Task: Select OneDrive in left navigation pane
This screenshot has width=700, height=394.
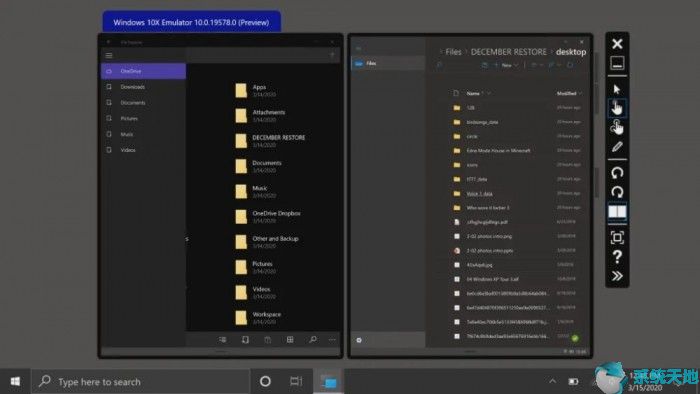Action: point(143,71)
